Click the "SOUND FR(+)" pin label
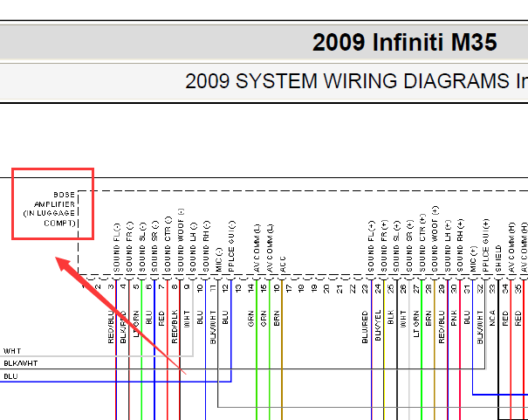 point(384,246)
